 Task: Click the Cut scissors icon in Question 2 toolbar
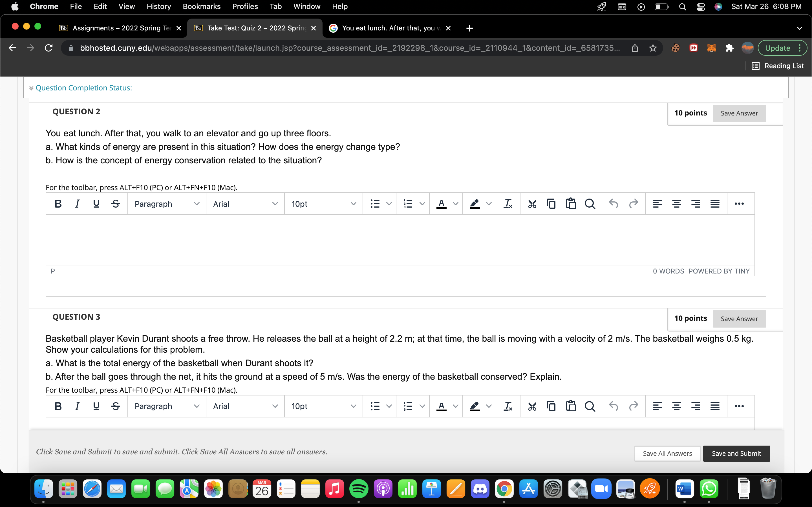tap(532, 204)
